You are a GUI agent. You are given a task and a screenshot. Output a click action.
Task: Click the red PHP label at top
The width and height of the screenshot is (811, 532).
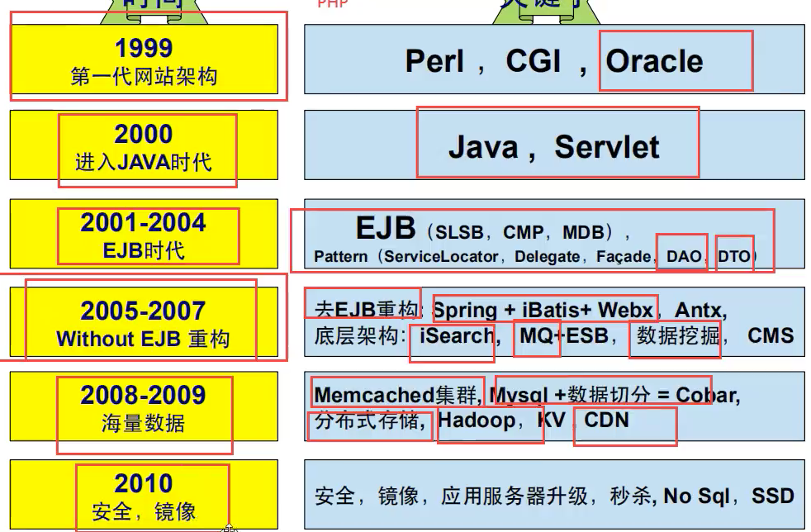point(333,3)
